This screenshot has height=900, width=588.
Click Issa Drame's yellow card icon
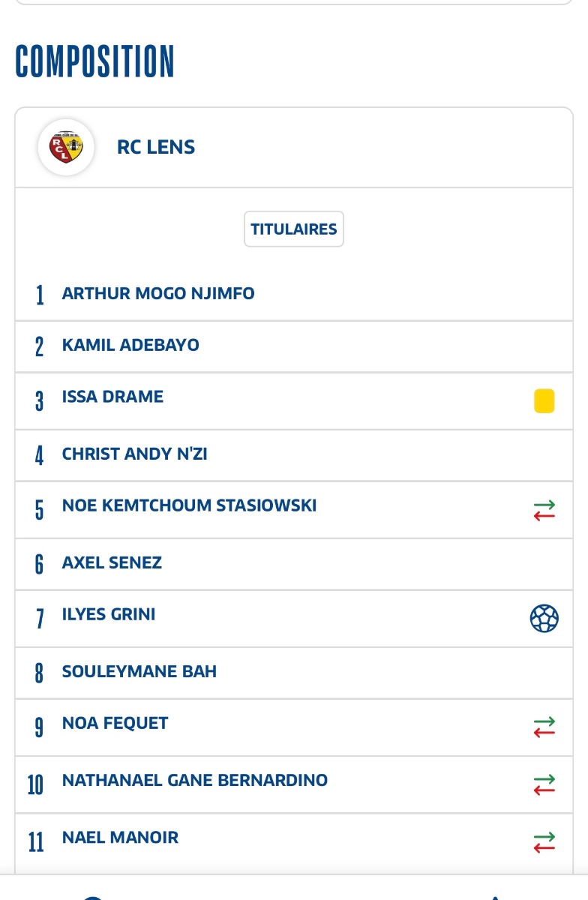544,401
